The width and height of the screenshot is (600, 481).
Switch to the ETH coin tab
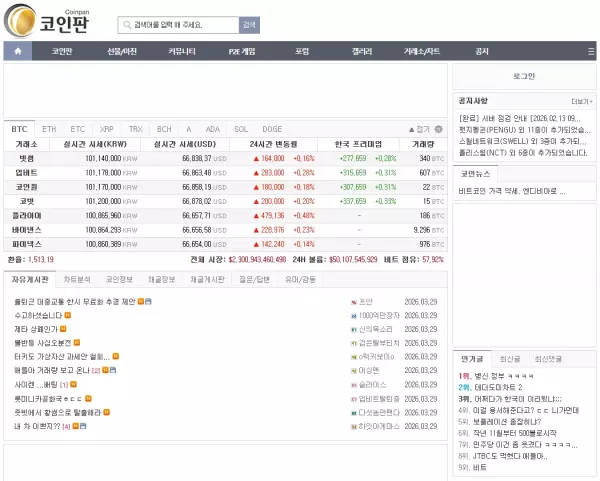pos(49,129)
